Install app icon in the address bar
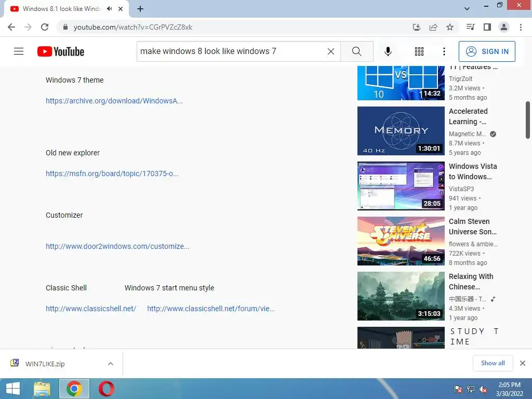This screenshot has width=532, height=399. click(x=416, y=27)
